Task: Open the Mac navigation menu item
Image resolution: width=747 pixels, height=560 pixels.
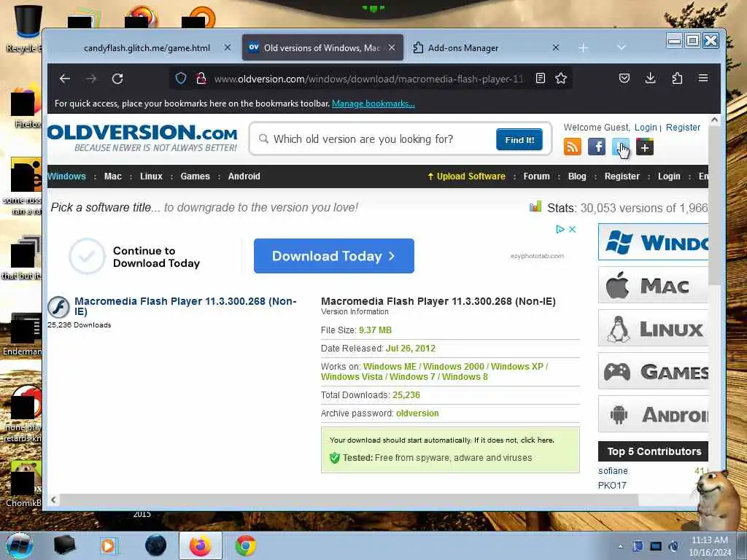Action: pyautogui.click(x=113, y=176)
